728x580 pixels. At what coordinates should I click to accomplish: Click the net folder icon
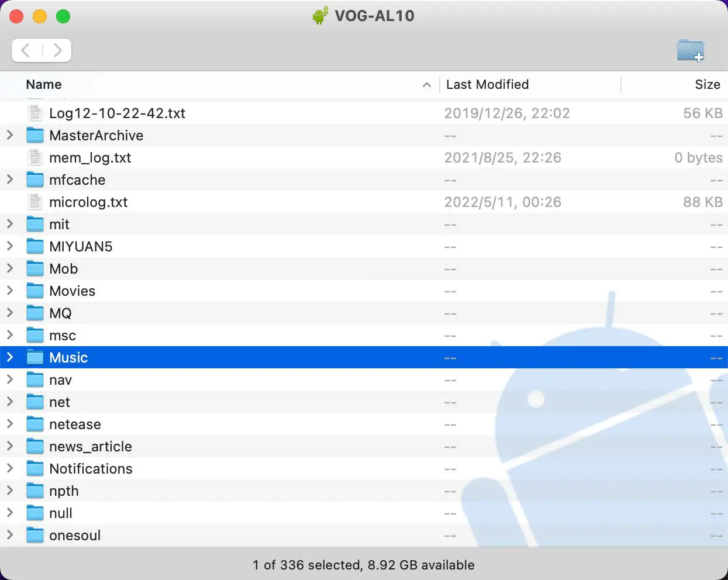point(35,402)
